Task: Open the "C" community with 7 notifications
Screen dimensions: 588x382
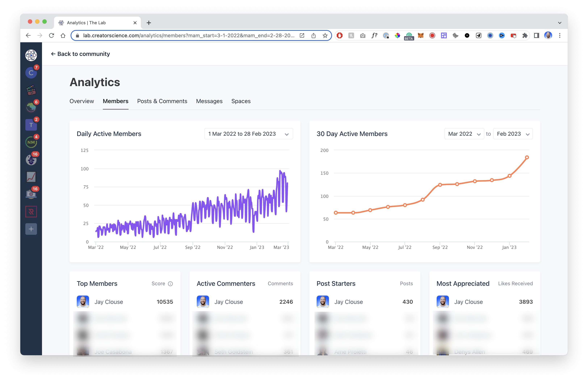Action: 31,73
